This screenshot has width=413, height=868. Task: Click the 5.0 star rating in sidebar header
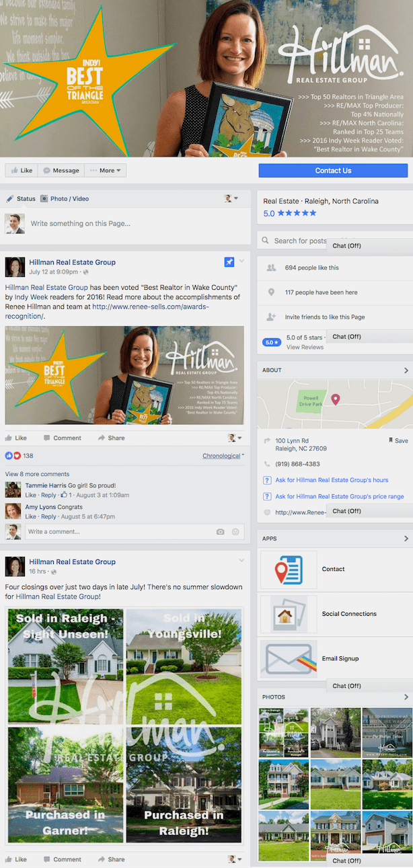(289, 213)
